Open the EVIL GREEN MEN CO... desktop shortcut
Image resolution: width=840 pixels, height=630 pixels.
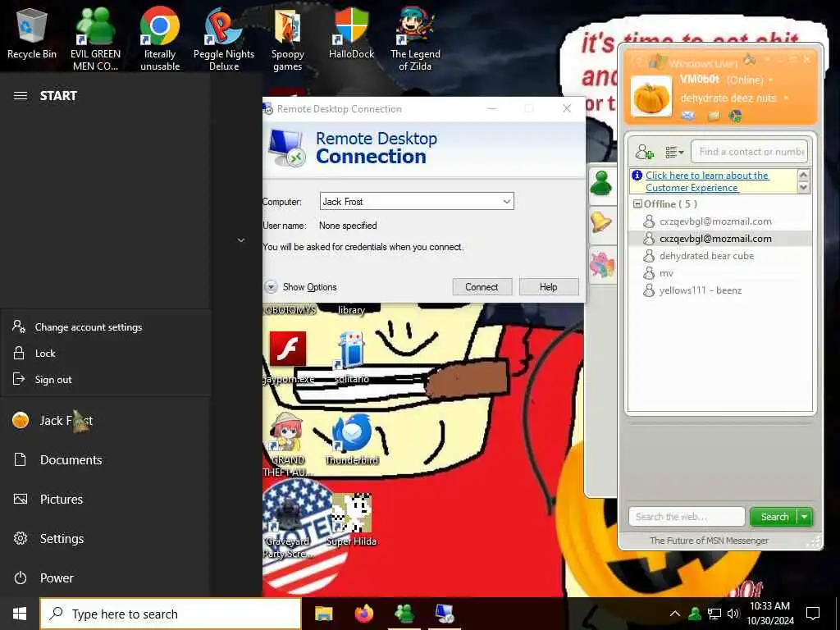click(x=95, y=39)
